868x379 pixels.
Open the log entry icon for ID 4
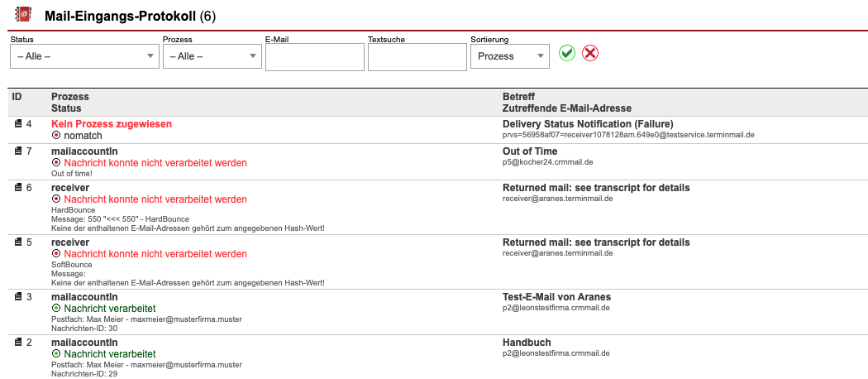click(x=18, y=124)
